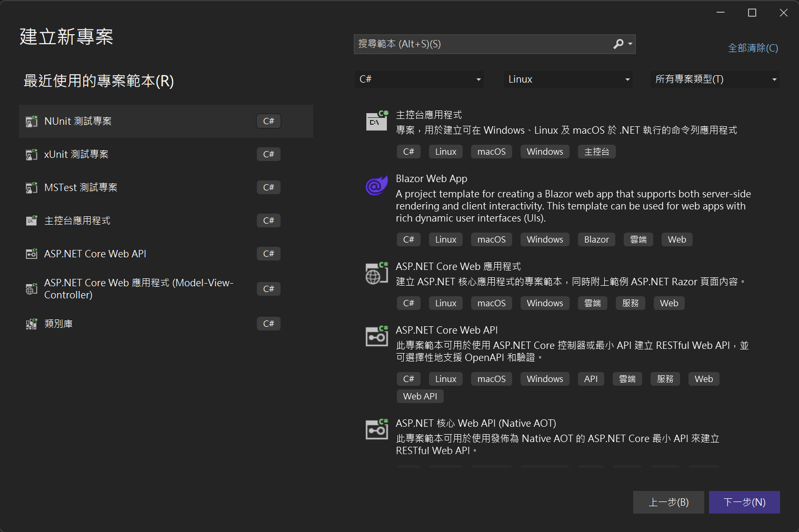Close the 建立新專案 dialog
799x532 pixels.
(784, 13)
